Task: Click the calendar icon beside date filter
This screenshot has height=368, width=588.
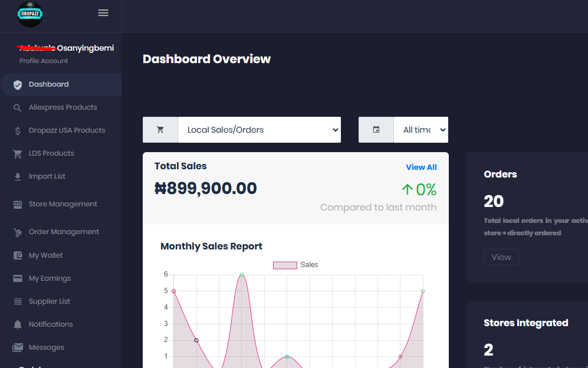Action: (376, 130)
